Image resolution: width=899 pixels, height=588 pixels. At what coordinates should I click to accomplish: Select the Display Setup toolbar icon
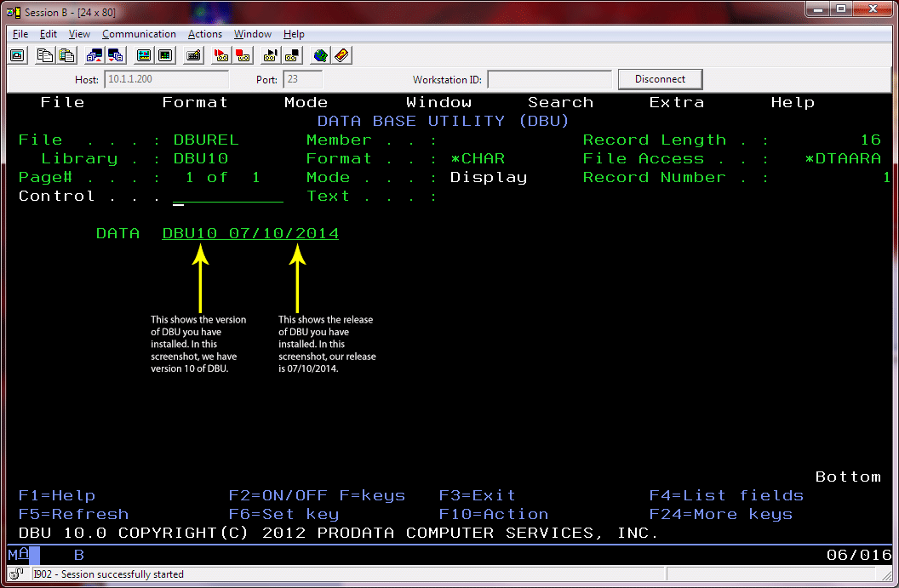coord(145,54)
